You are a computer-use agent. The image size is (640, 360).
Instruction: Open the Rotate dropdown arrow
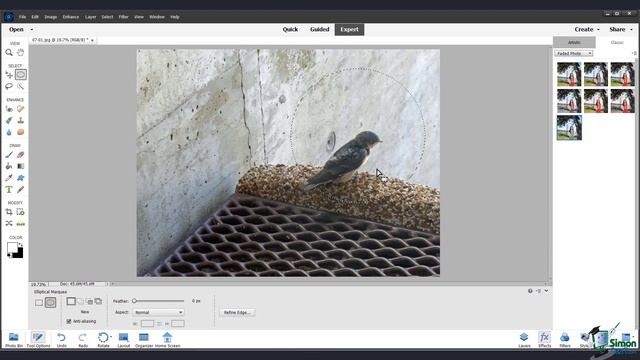111,337
